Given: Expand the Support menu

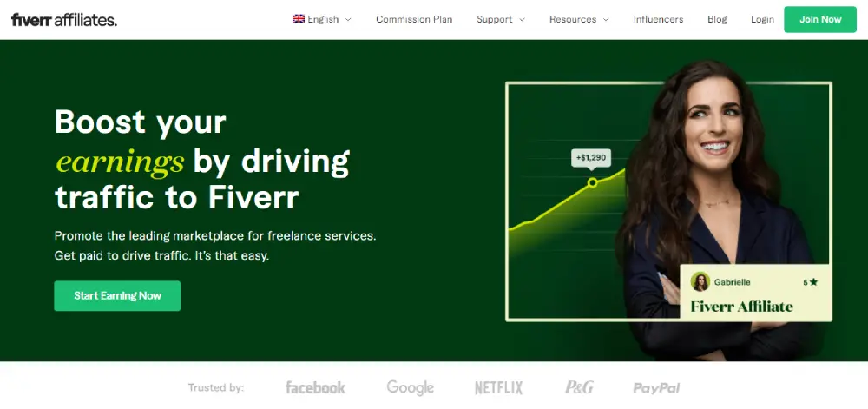Looking at the screenshot, I should 501,19.
